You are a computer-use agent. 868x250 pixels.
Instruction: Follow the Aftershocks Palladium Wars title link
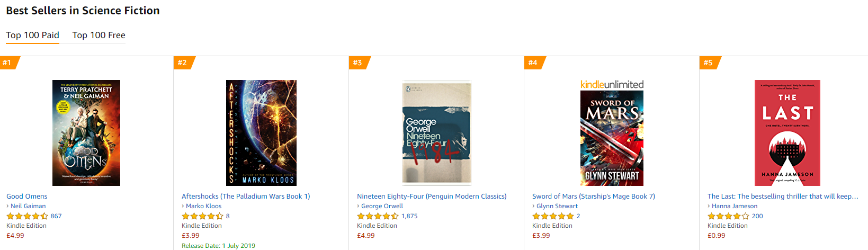click(246, 196)
